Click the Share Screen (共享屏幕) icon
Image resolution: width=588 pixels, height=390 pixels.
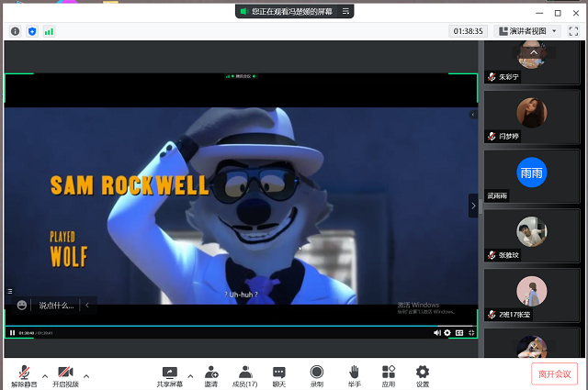[169, 373]
